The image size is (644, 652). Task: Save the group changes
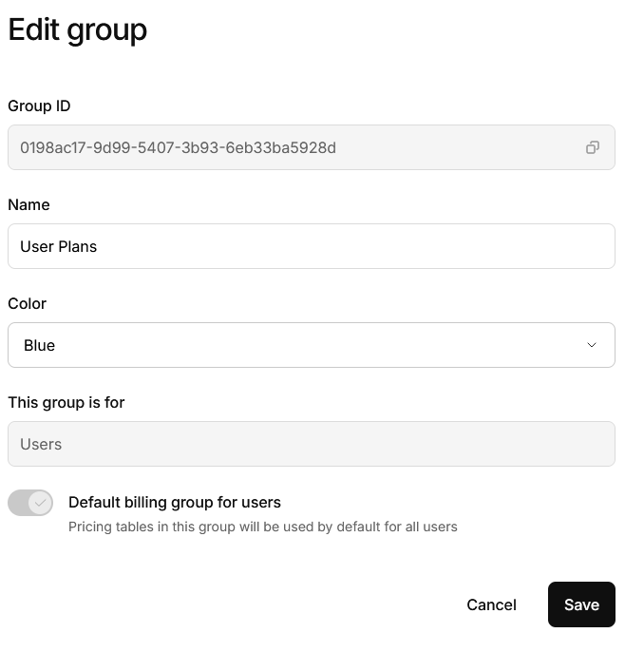tap(581, 604)
